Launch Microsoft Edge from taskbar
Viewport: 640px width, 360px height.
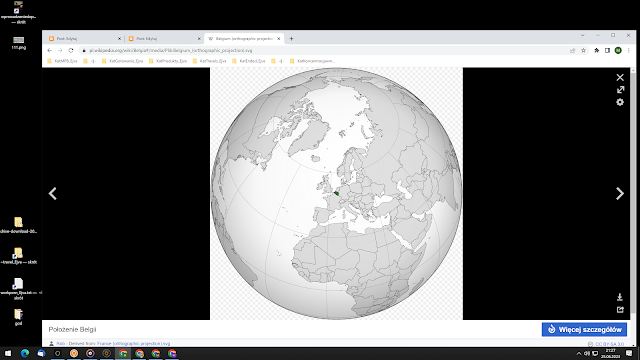point(24,353)
